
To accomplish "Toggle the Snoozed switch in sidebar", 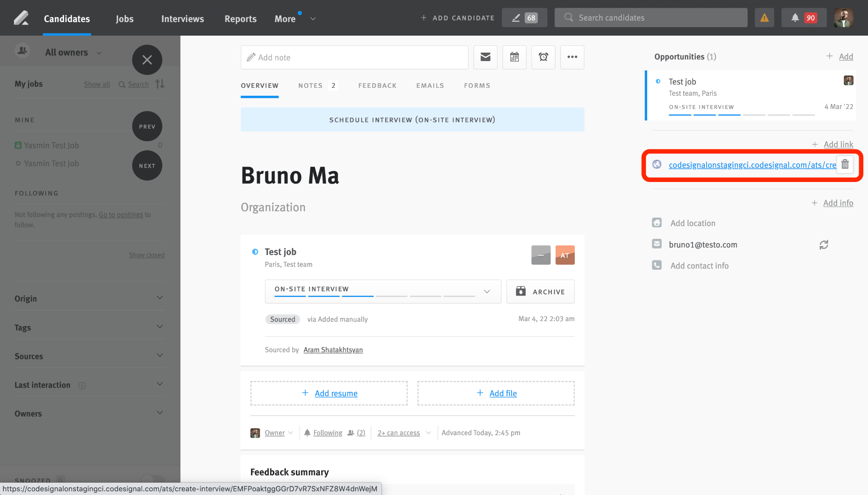I will (153, 480).
